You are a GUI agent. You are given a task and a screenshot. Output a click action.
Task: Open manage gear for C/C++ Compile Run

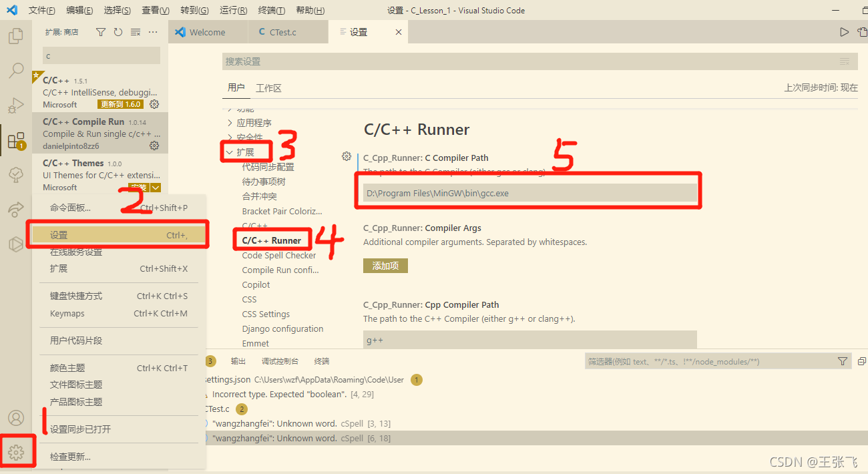point(154,146)
